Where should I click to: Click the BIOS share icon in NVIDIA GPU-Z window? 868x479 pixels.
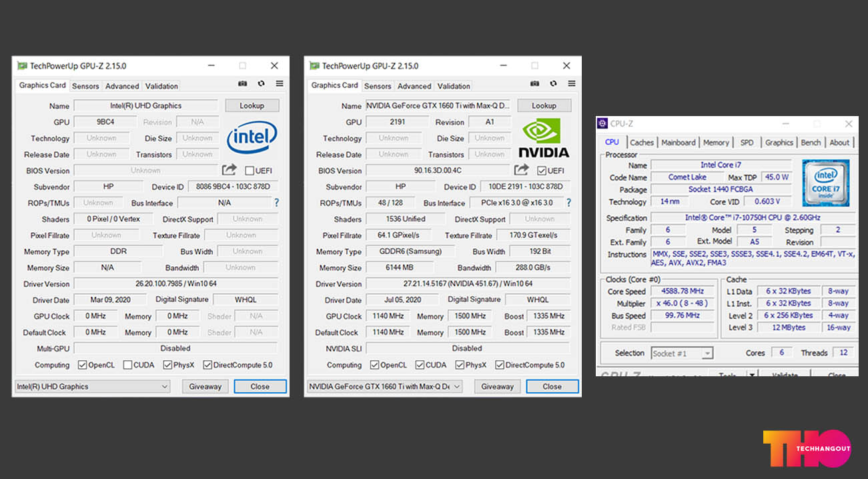(521, 170)
